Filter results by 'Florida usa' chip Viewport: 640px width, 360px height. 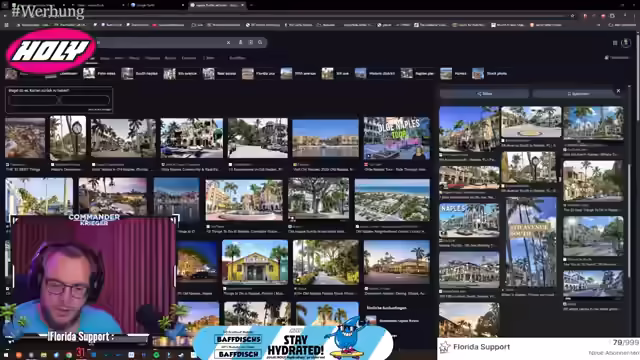pyautogui.click(x=259, y=73)
